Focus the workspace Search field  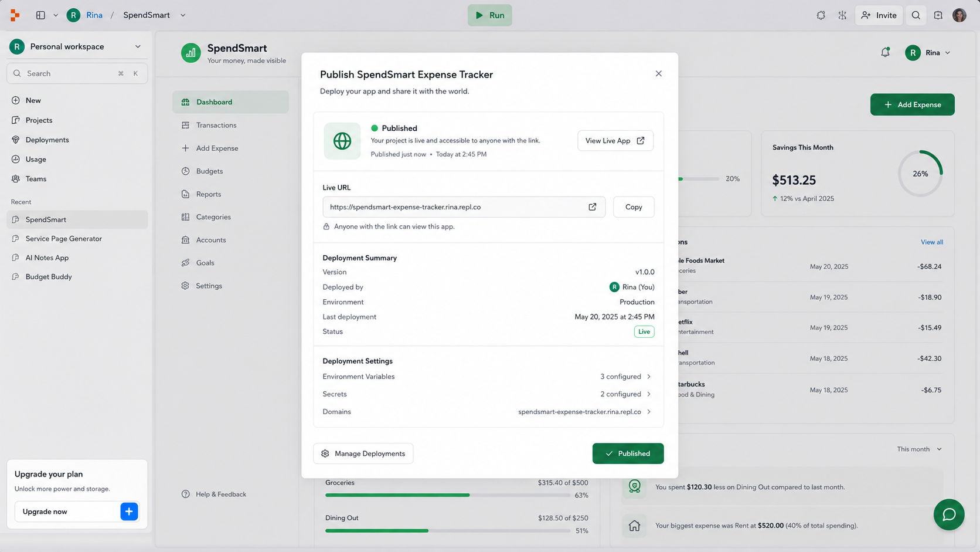tap(77, 73)
